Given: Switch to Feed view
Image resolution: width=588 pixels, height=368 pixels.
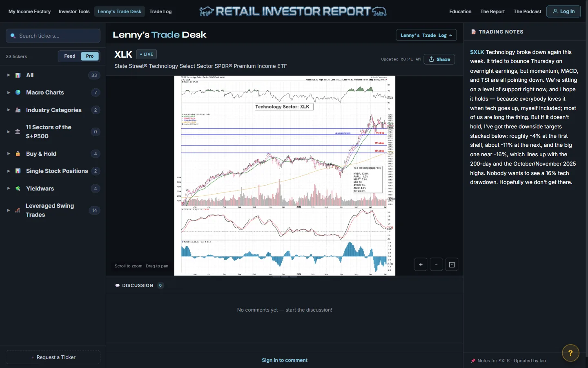Looking at the screenshot, I should pos(70,56).
